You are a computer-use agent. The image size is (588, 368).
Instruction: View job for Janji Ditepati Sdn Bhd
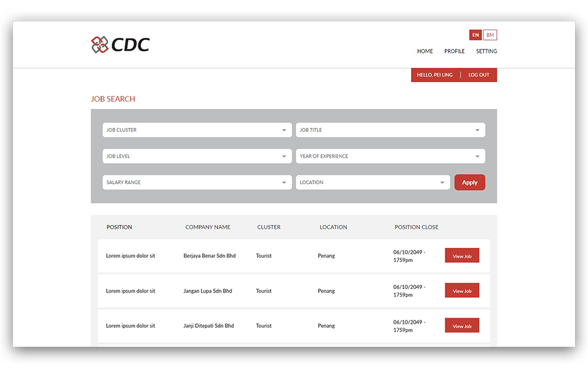pos(462,326)
